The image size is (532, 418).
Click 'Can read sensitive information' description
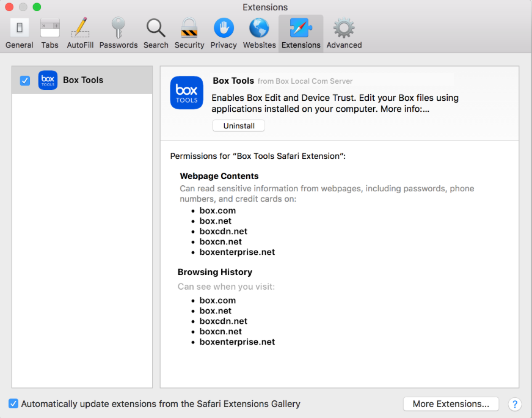(x=327, y=194)
